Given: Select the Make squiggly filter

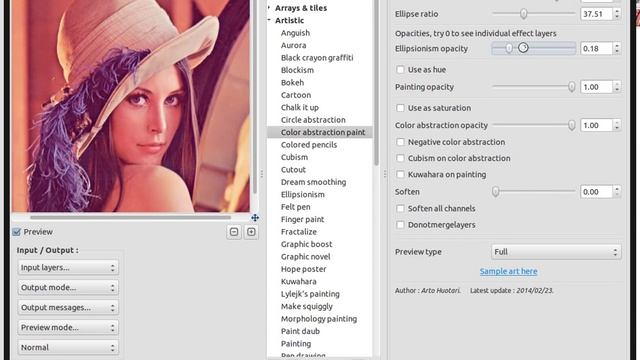Looking at the screenshot, I should coord(307,307).
